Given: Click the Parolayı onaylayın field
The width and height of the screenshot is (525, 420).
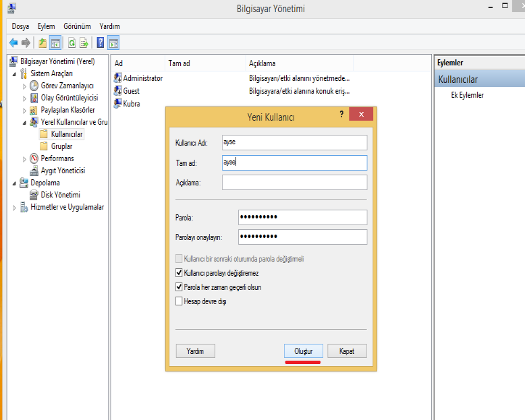Looking at the screenshot, I should [303, 237].
